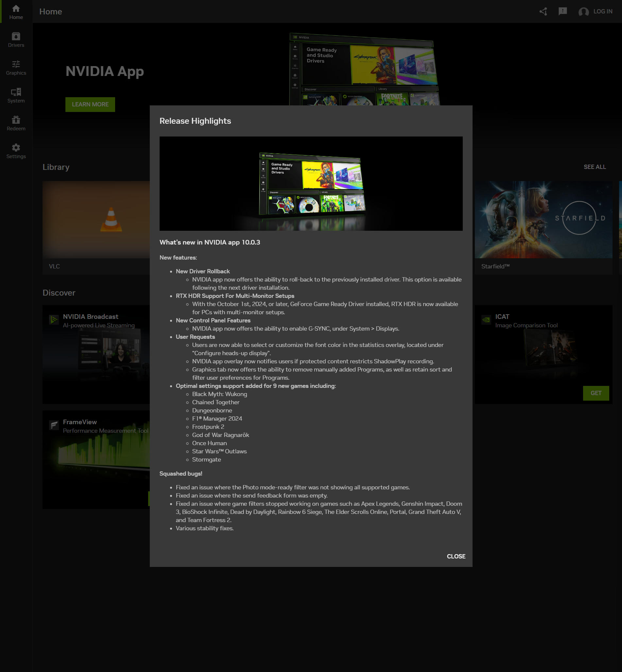The width and height of the screenshot is (622, 672).
Task: Open the Starfield library thumbnail
Action: 543,220
